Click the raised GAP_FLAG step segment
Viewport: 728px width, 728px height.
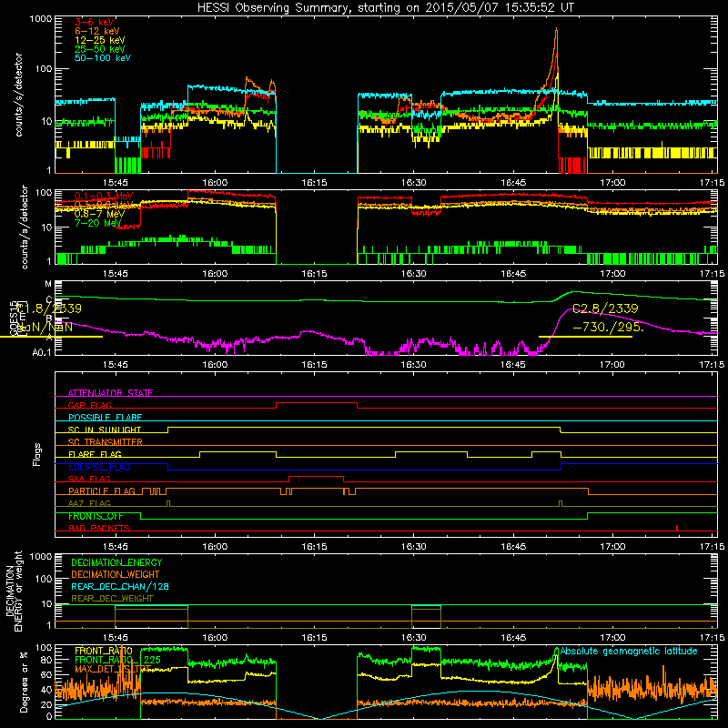pos(317,403)
